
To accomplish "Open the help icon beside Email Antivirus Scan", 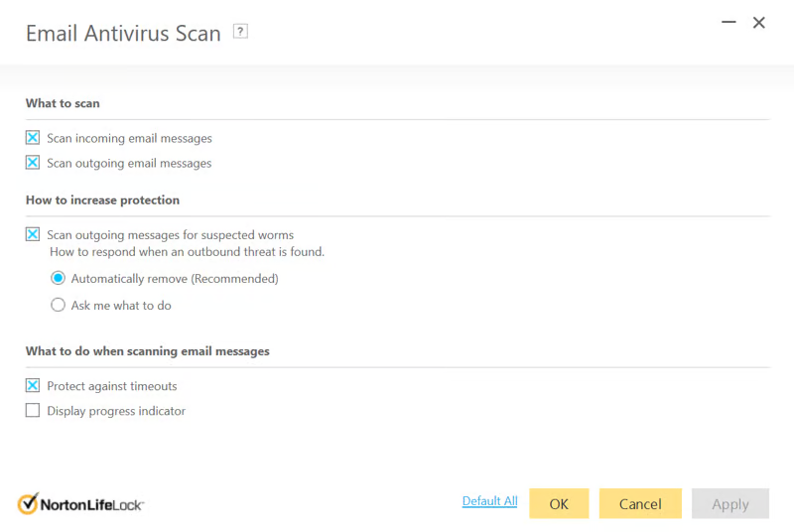I will click(x=240, y=32).
